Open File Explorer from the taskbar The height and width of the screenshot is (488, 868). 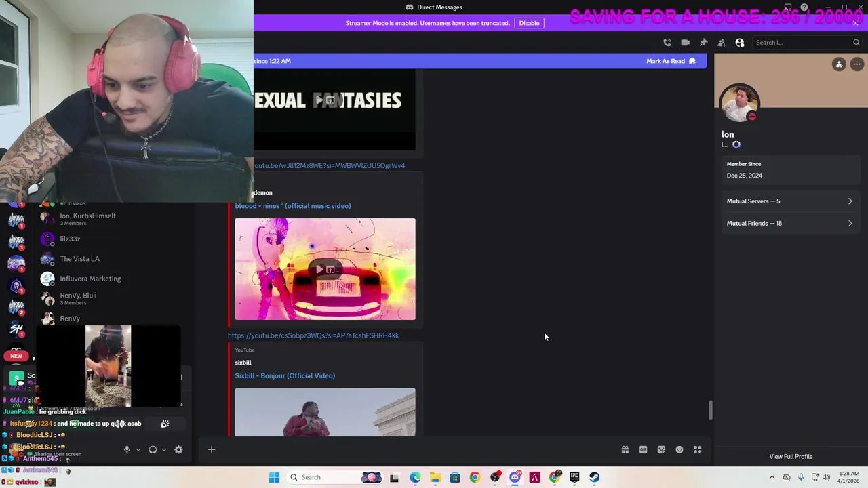coord(435,477)
